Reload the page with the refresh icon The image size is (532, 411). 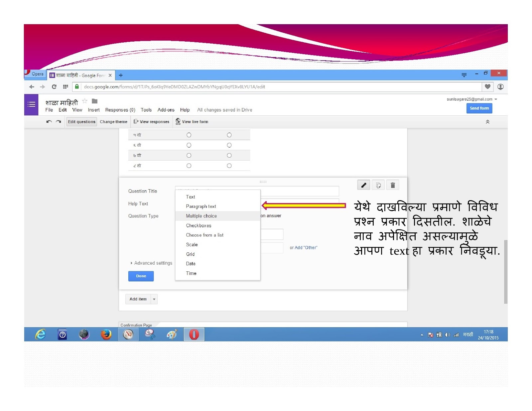pyautogui.click(x=54, y=87)
